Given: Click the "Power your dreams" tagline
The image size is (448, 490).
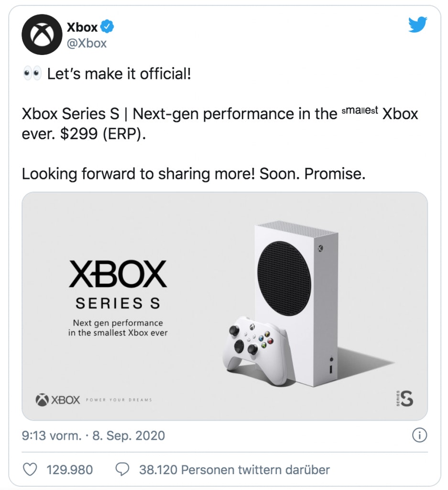Looking at the screenshot, I should pyautogui.click(x=119, y=400).
